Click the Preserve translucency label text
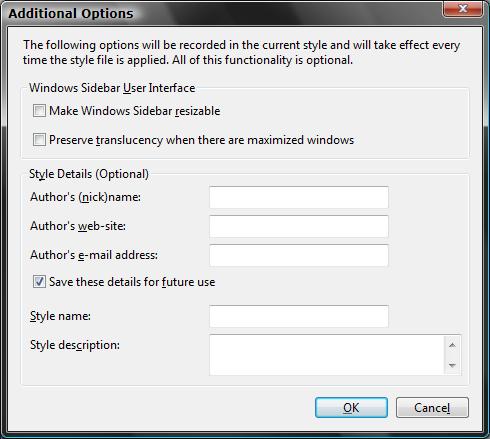 tap(202, 140)
